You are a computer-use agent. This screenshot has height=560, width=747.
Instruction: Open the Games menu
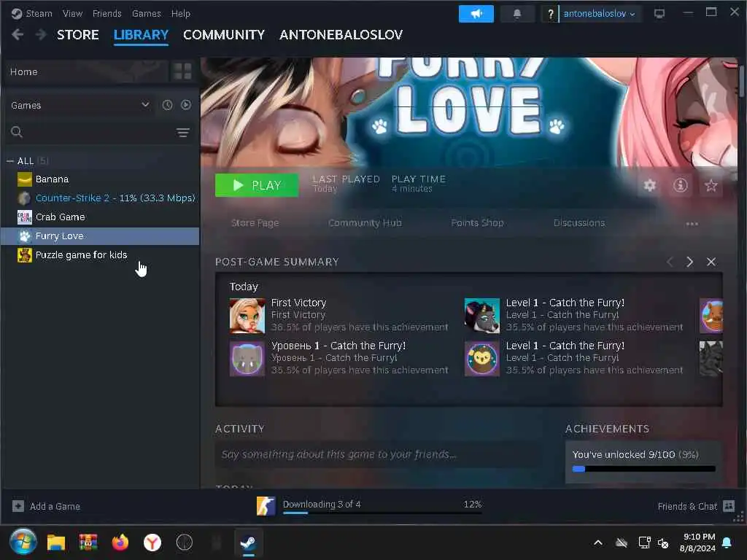coord(146,14)
